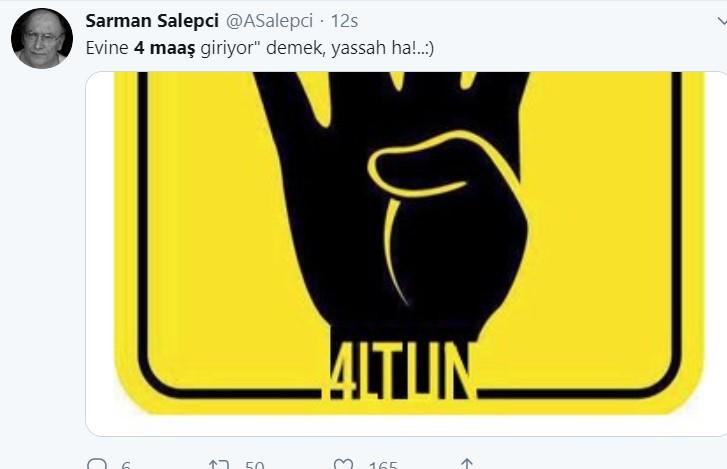This screenshot has height=469, width=727.
Task: Click the word "giriyor" in the tweet
Action: pos(223,47)
